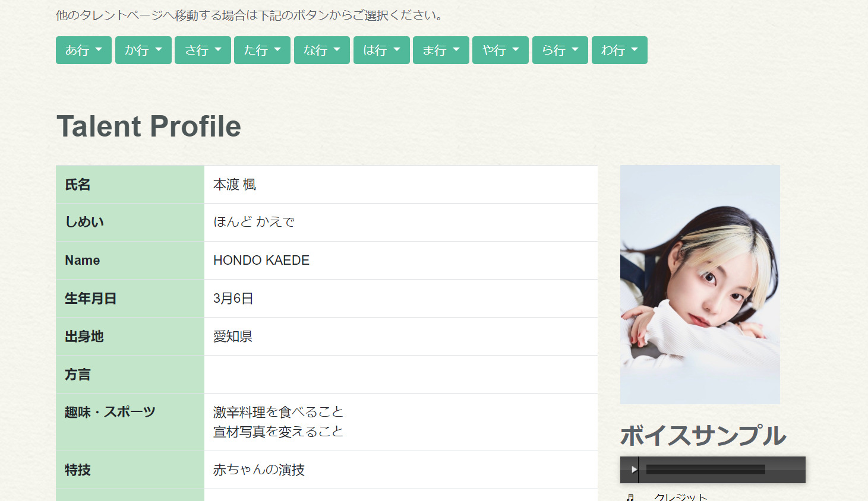Click the skill value 赤ちゃんの演技
Screen dimensions: 868x501
click(x=259, y=470)
